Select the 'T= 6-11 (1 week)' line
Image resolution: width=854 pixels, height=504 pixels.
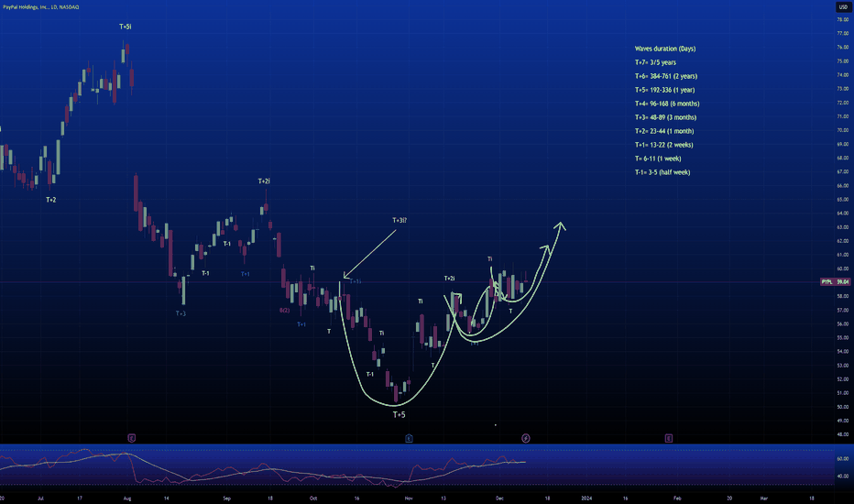click(658, 159)
